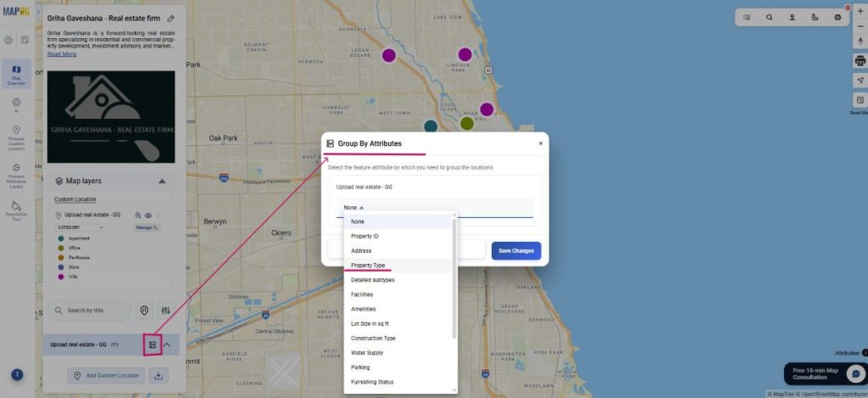Open the Read More link
This screenshot has width=868, height=398.
[62, 53]
